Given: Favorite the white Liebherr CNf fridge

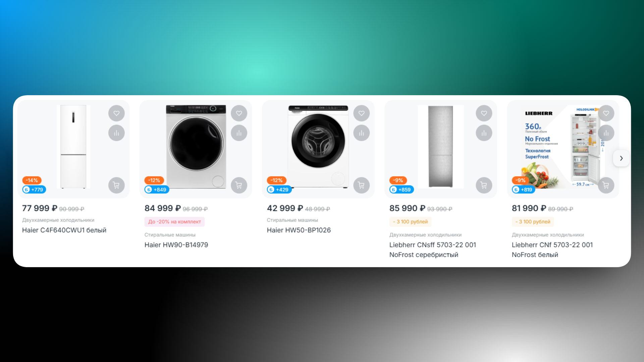Looking at the screenshot, I should (606, 113).
